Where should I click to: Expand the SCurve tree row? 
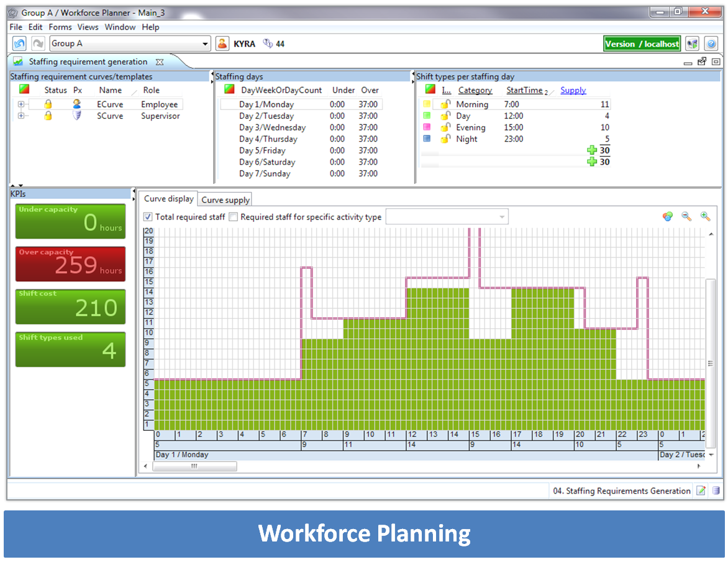21,116
